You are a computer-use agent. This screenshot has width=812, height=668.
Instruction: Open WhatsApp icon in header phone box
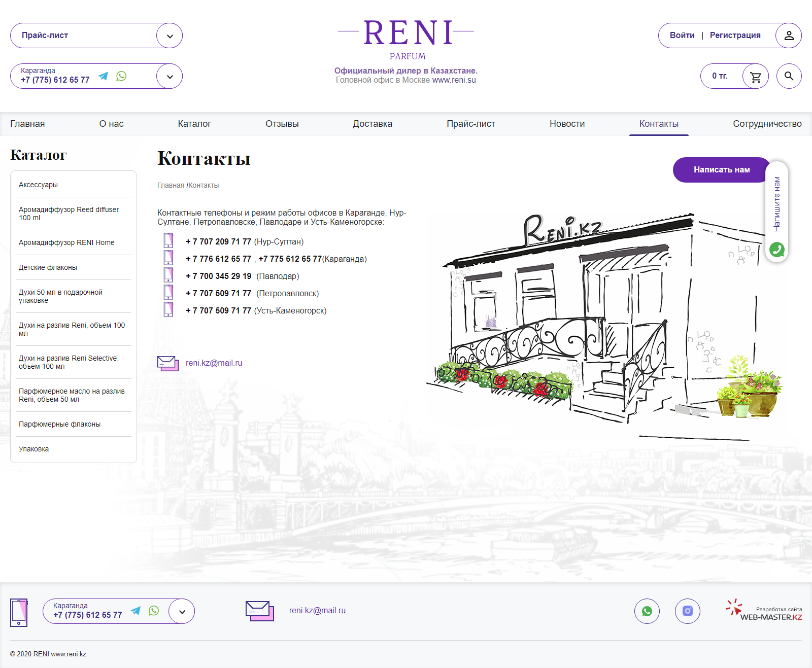tap(121, 76)
